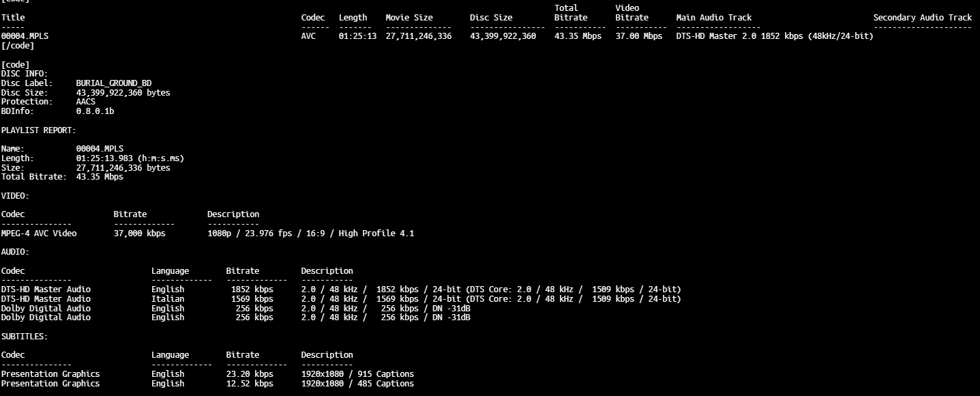Click the closing [/code] tag

pyautogui.click(x=17, y=46)
